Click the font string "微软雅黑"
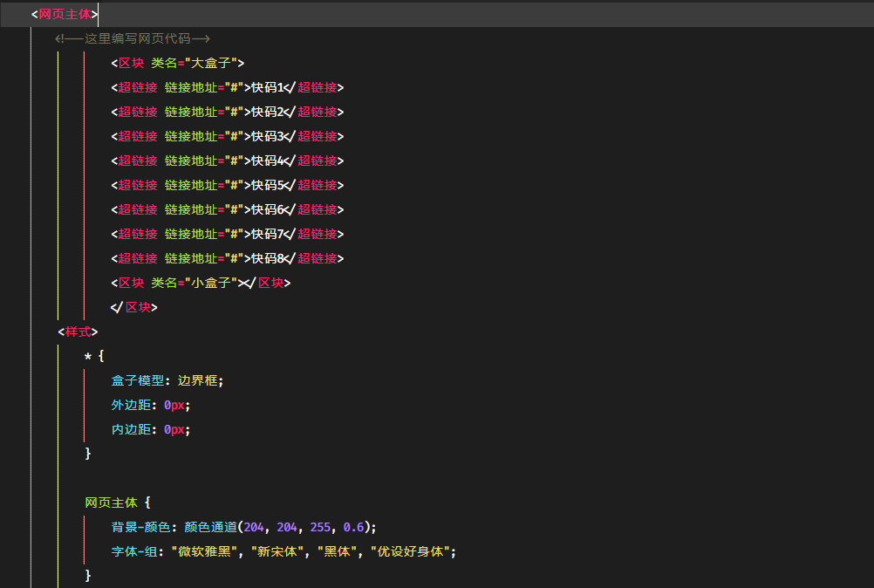 click(x=204, y=551)
